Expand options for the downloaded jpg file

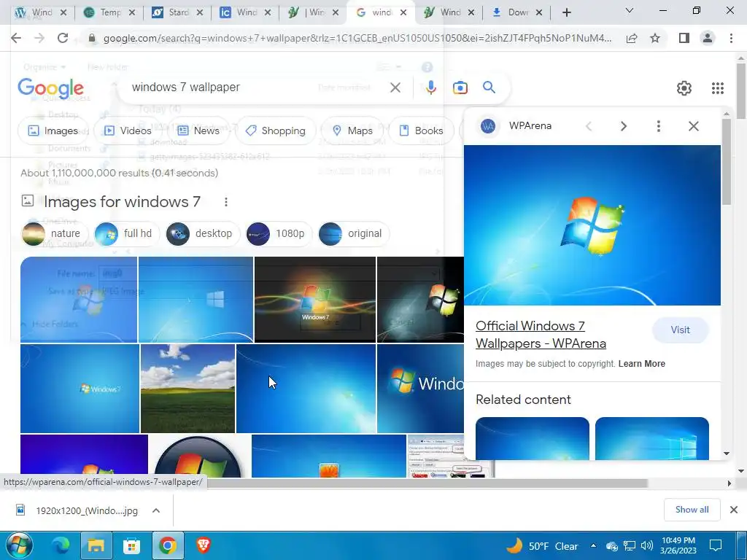pyautogui.click(x=156, y=510)
